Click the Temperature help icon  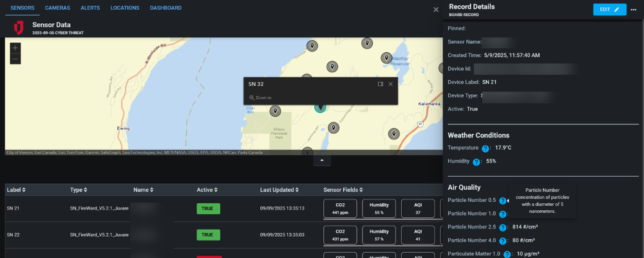(x=486, y=148)
